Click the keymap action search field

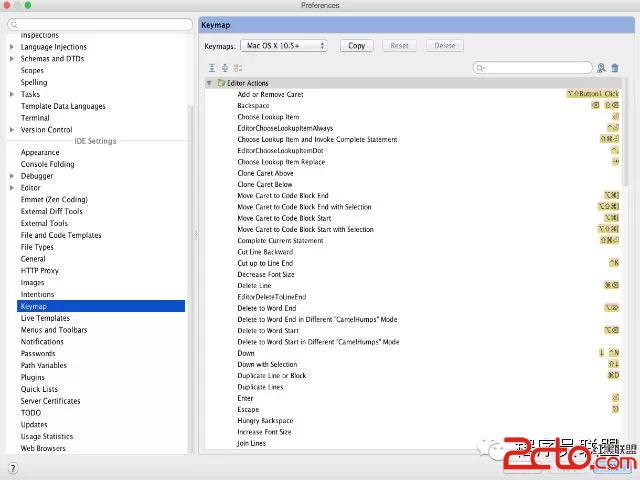(532, 68)
